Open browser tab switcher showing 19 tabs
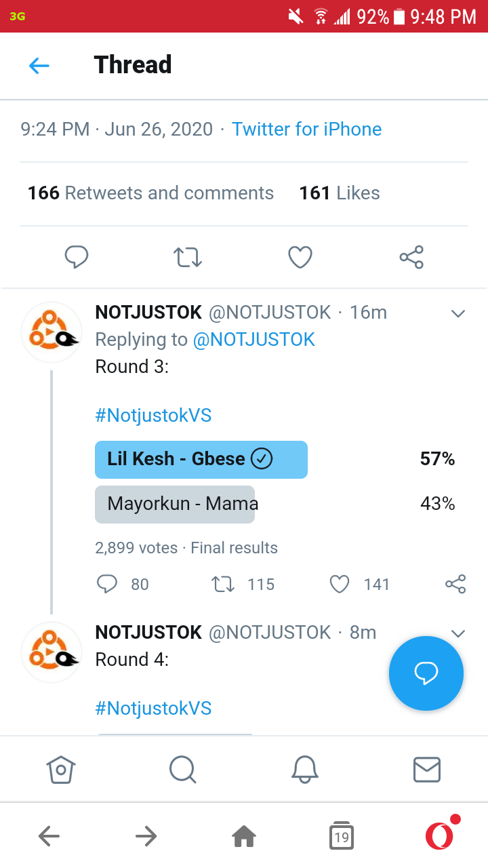 (342, 837)
